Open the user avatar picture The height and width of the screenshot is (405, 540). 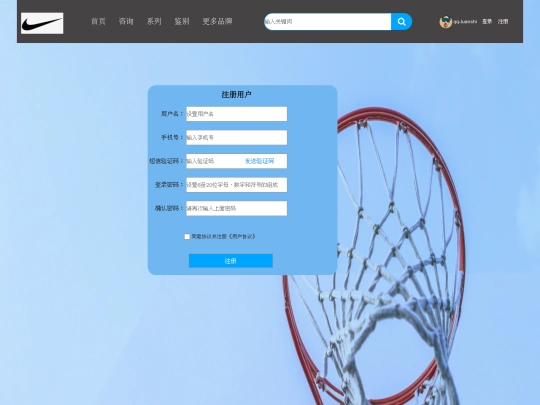tap(446, 22)
